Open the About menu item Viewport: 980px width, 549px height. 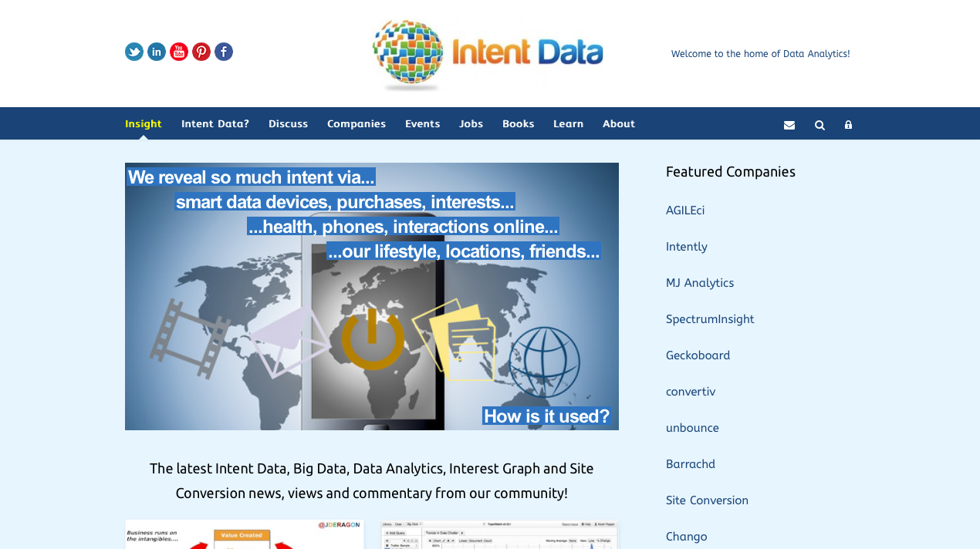coord(619,123)
